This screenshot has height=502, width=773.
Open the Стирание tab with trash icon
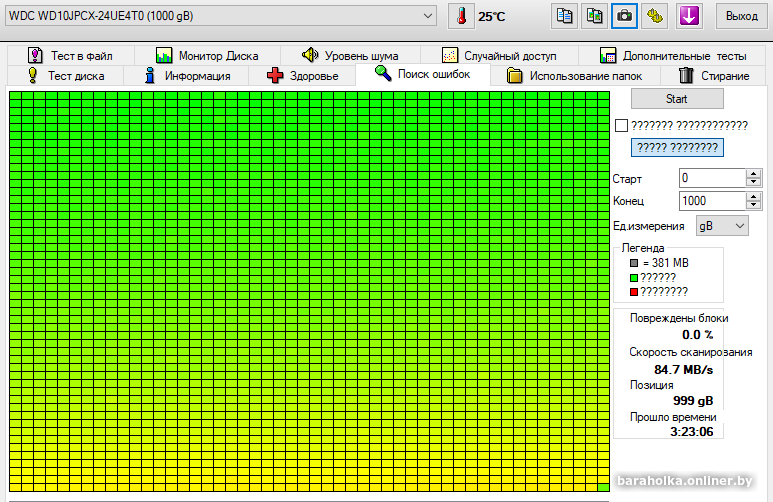713,76
